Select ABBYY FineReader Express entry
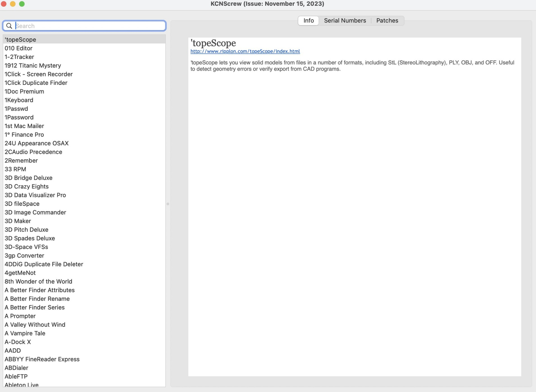 pyautogui.click(x=41, y=359)
